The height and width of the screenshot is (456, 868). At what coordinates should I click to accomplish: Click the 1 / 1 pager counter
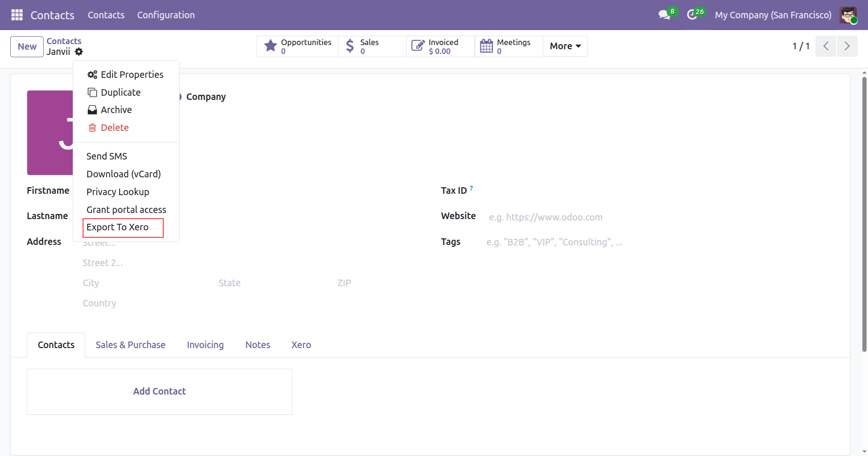801,46
